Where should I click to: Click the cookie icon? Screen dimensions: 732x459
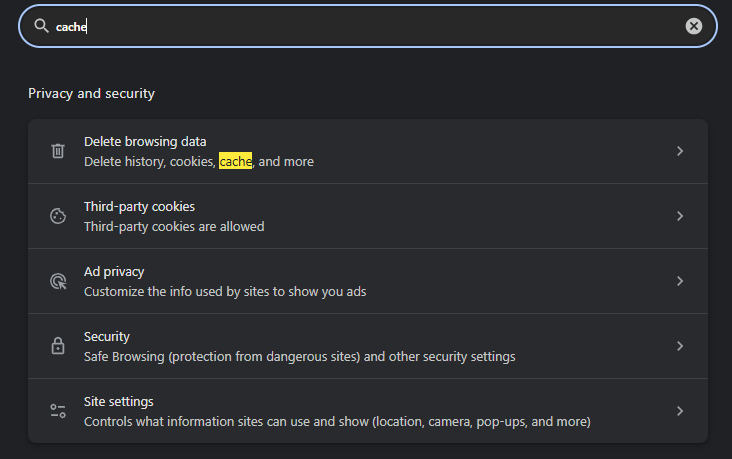[x=58, y=216]
